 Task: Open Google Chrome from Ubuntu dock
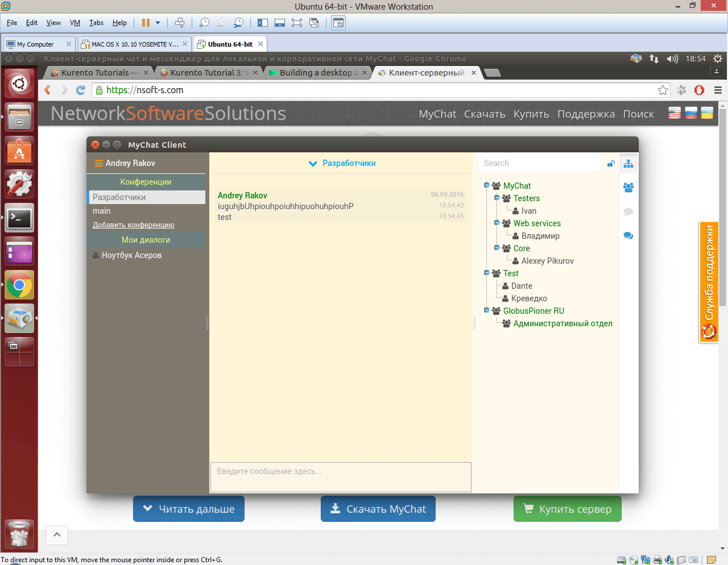(x=19, y=285)
